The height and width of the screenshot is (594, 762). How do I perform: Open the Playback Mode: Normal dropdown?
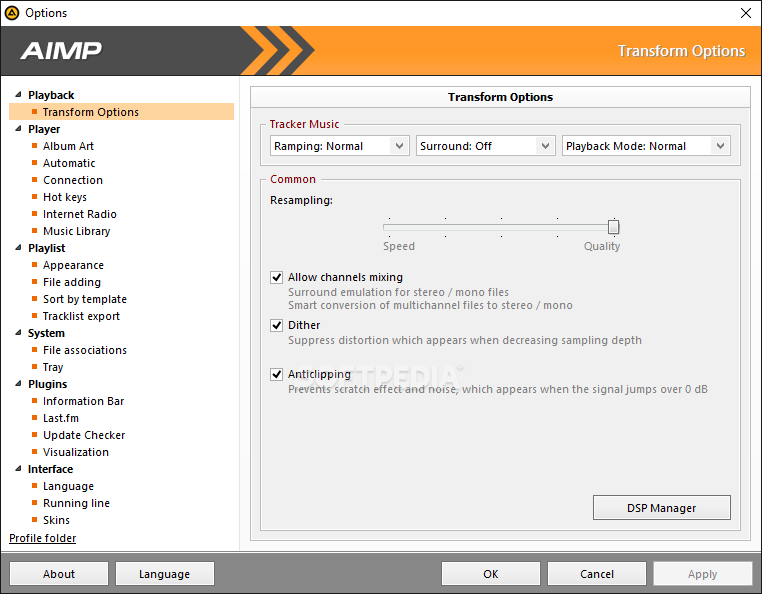tap(646, 146)
